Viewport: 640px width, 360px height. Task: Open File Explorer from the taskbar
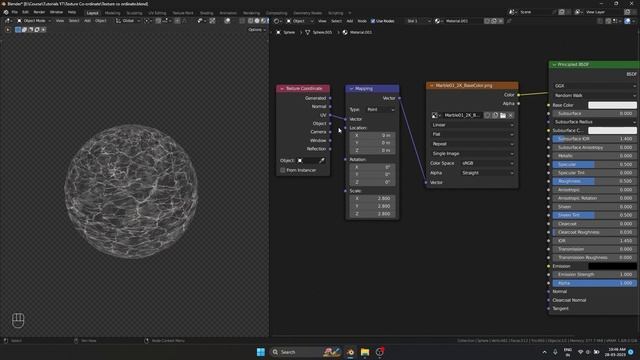point(365,352)
